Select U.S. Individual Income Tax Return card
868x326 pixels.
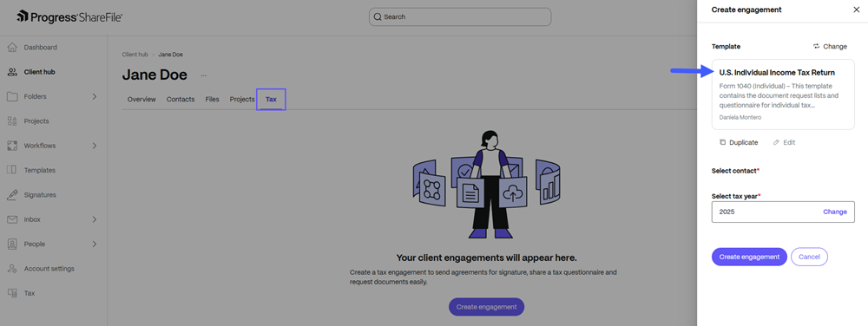[783, 95]
